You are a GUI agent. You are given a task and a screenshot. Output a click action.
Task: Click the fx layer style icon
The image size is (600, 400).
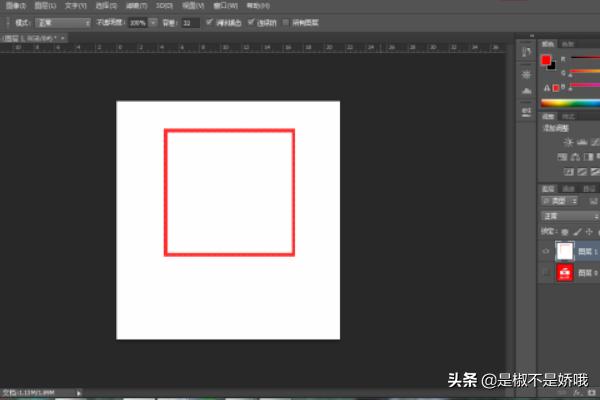(x=579, y=393)
